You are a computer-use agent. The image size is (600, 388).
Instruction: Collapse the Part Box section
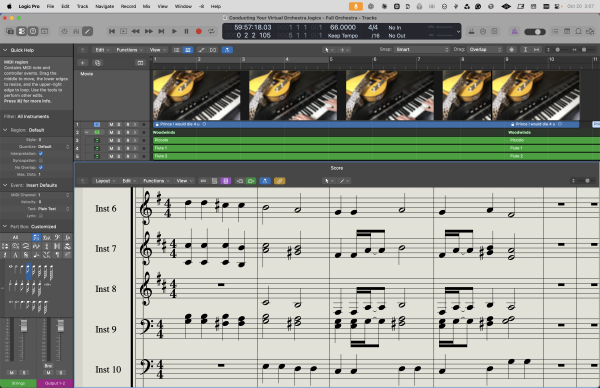[x=5, y=227]
